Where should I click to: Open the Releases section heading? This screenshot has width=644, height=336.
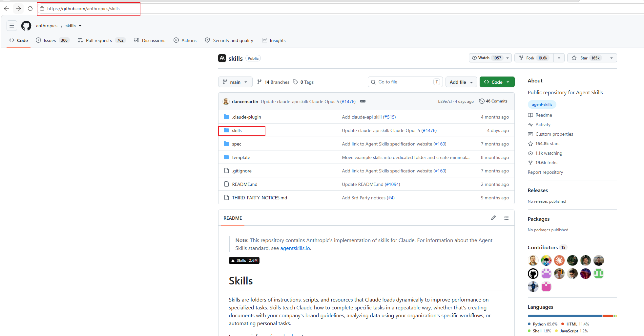pyautogui.click(x=538, y=190)
